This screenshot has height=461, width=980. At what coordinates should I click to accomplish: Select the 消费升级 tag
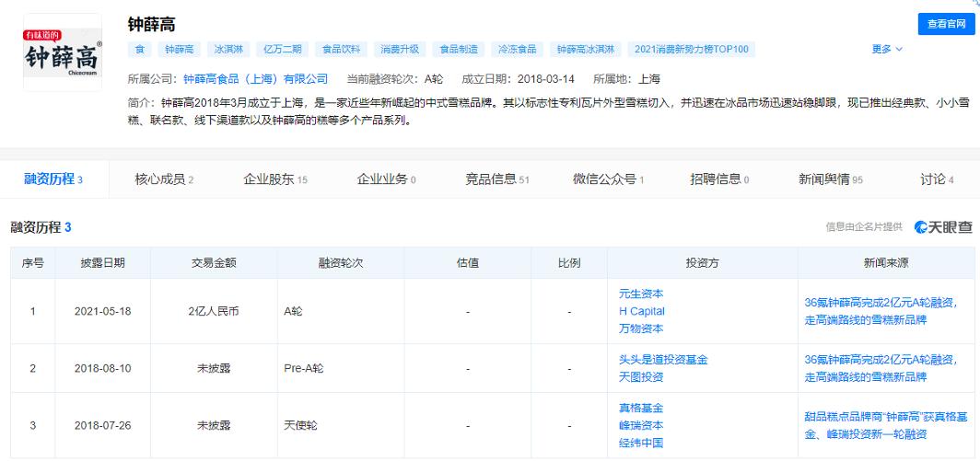click(400, 50)
